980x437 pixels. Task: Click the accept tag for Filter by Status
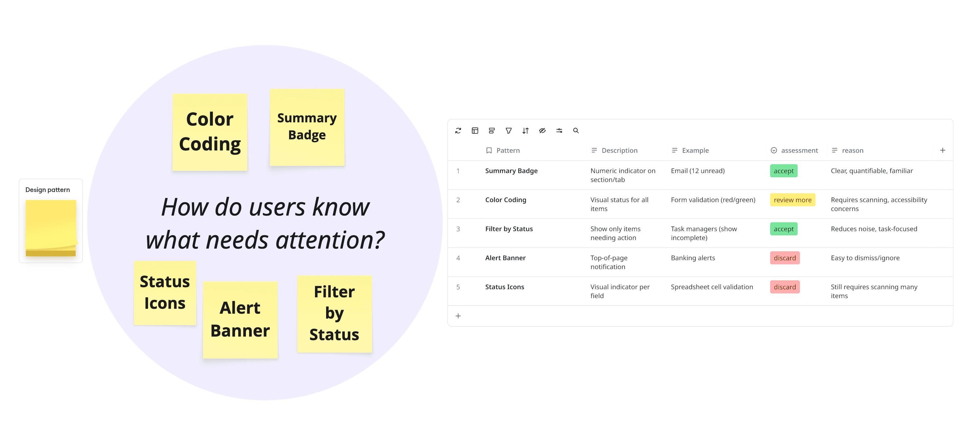point(783,229)
